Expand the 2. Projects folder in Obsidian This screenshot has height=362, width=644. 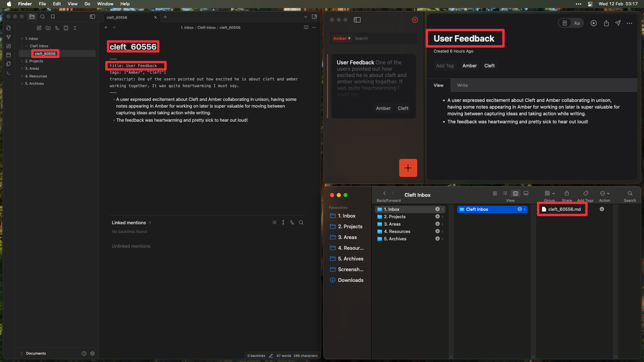(x=22, y=61)
